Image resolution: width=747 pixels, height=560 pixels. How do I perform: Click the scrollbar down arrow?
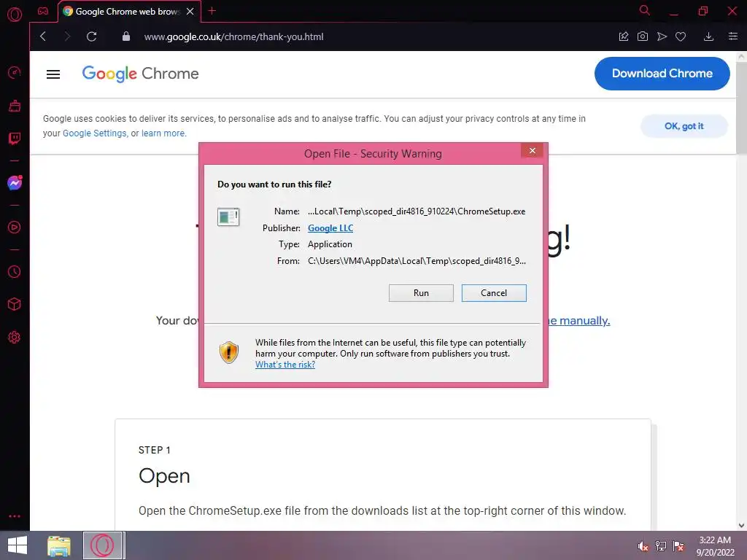pos(741,525)
